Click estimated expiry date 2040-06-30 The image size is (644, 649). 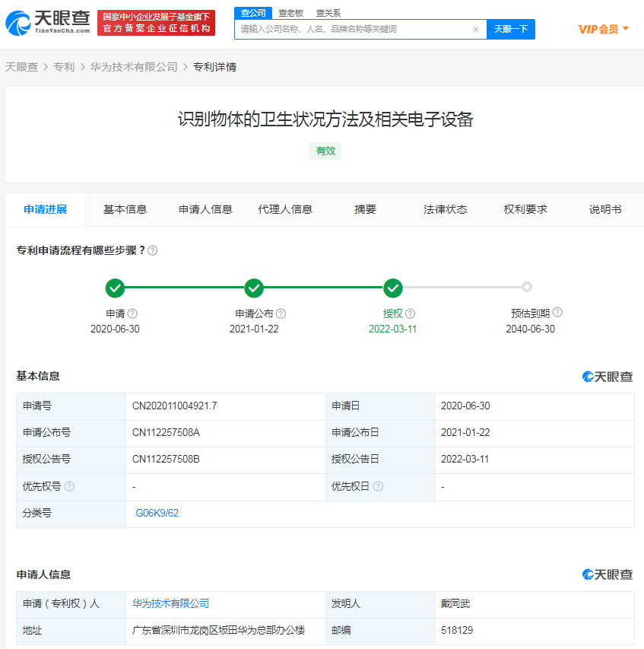[x=530, y=329]
